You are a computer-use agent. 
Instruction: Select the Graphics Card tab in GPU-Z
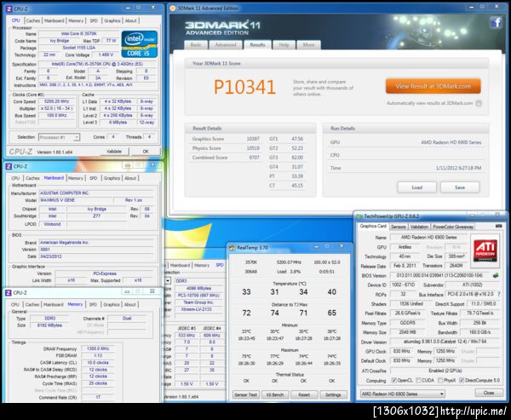(x=373, y=226)
